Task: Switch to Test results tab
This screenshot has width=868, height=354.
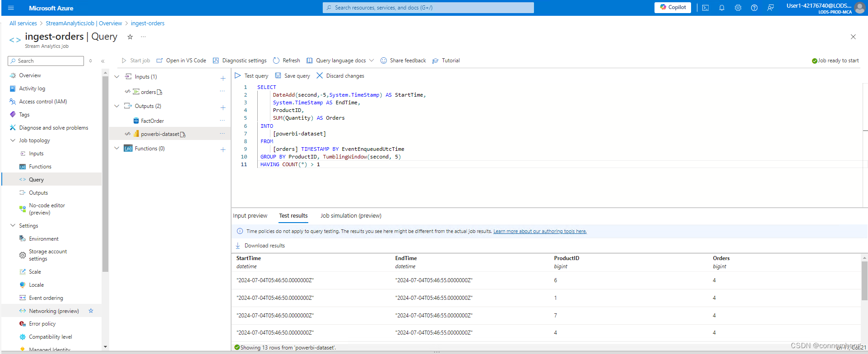Action: 293,216
